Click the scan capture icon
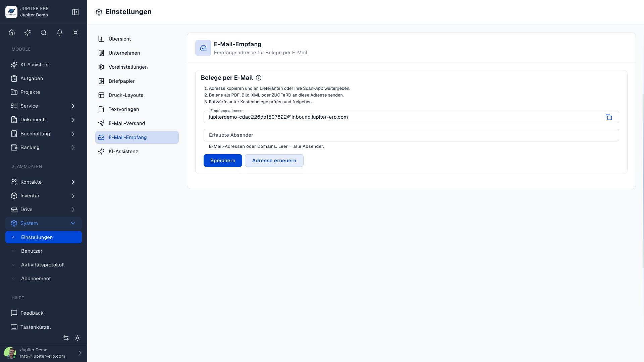The height and width of the screenshot is (362, 644). pos(75,33)
